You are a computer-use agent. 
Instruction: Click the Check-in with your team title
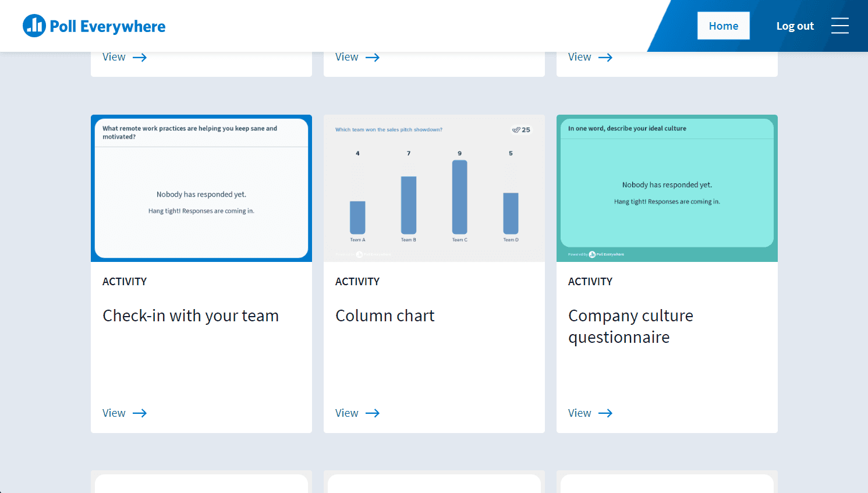[190, 315]
